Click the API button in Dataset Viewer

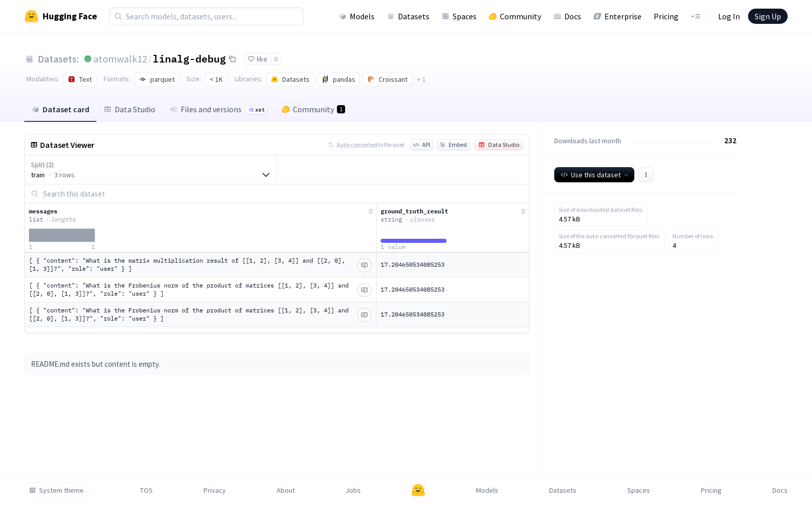[x=422, y=145]
